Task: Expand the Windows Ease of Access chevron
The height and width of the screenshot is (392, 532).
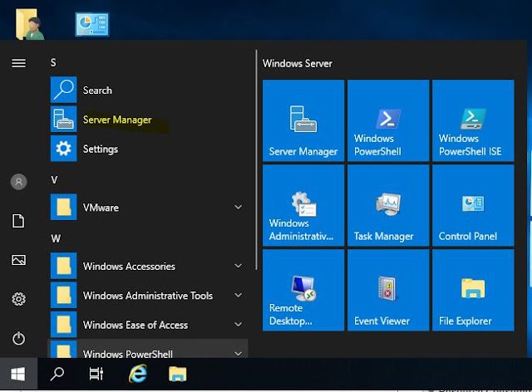Action: (239, 324)
